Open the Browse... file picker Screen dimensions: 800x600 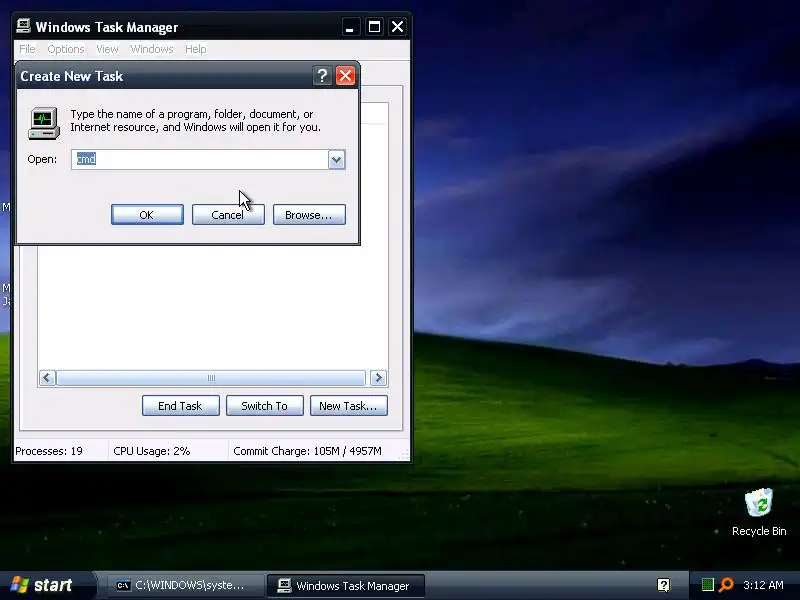click(x=309, y=215)
